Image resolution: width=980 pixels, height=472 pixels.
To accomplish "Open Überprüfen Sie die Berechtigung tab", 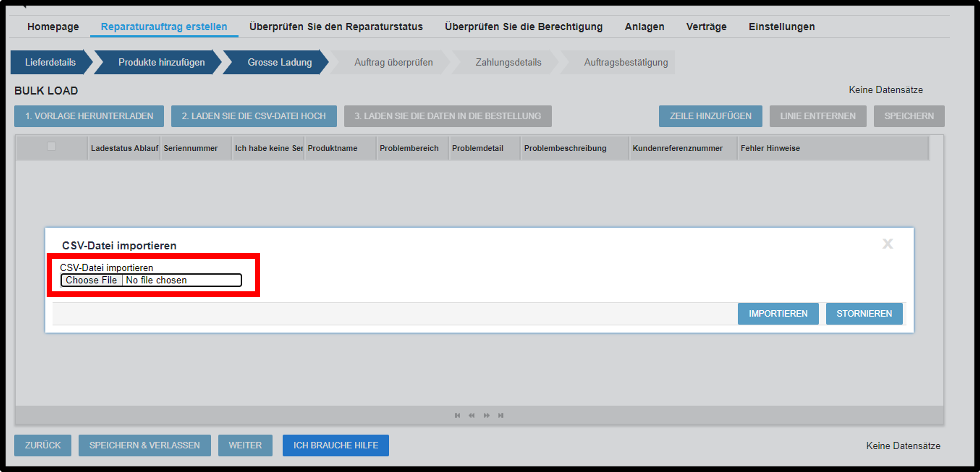I will tap(523, 27).
